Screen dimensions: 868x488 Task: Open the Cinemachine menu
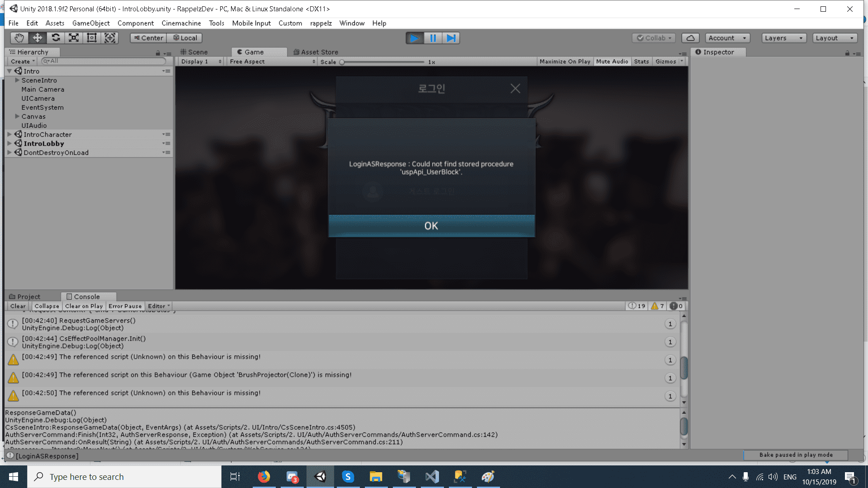[x=181, y=23]
